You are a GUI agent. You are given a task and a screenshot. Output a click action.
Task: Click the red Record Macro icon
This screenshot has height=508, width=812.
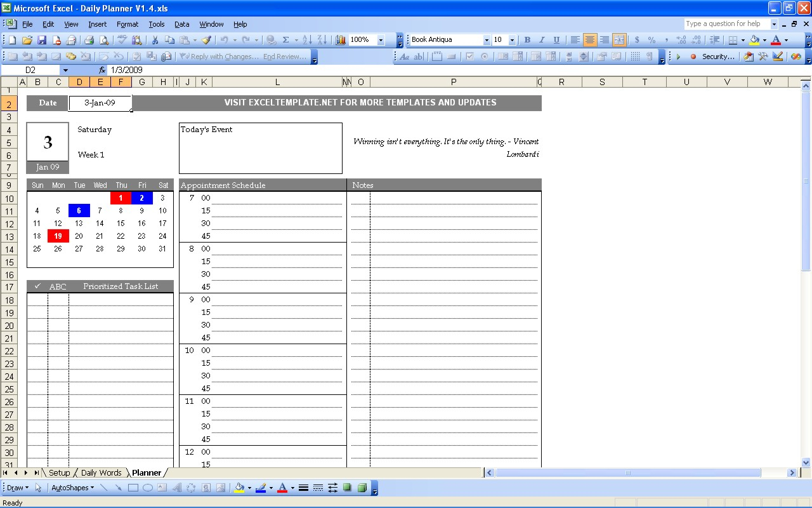click(x=693, y=57)
